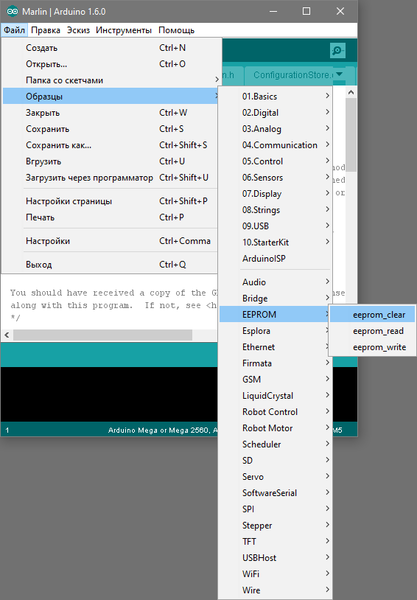Choose Сохранить menu entry
This screenshot has width=417, height=600.
(112, 129)
